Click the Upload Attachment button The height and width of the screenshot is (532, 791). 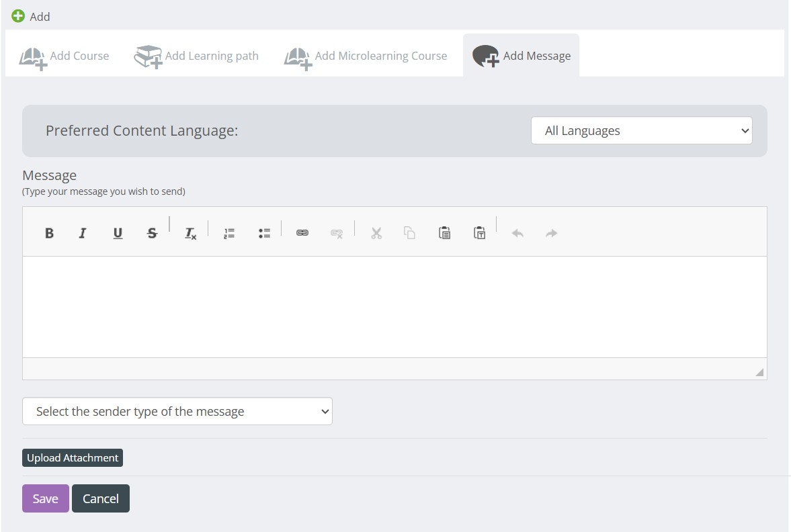click(x=72, y=458)
